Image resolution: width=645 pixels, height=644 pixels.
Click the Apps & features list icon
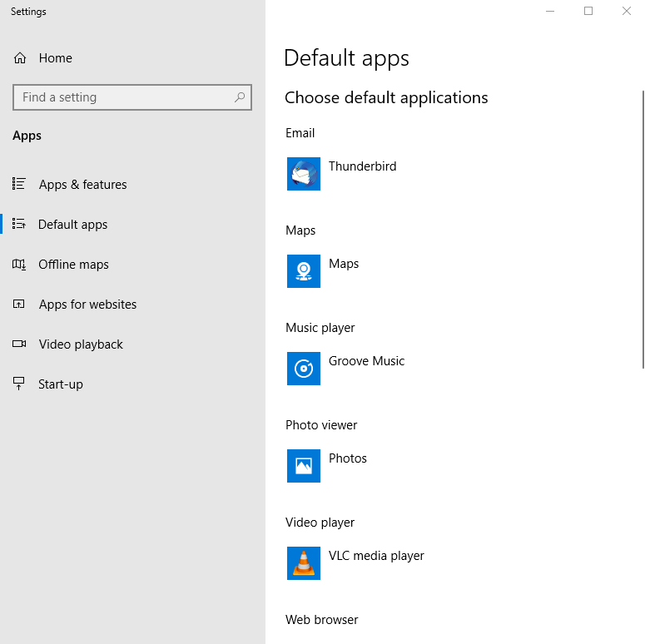pos(19,184)
